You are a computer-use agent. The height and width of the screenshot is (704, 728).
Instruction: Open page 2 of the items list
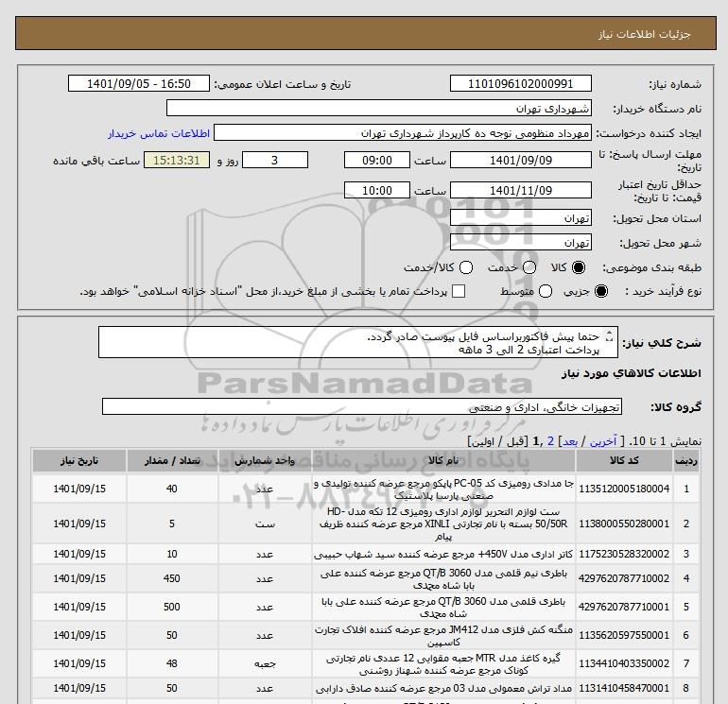pos(550,441)
